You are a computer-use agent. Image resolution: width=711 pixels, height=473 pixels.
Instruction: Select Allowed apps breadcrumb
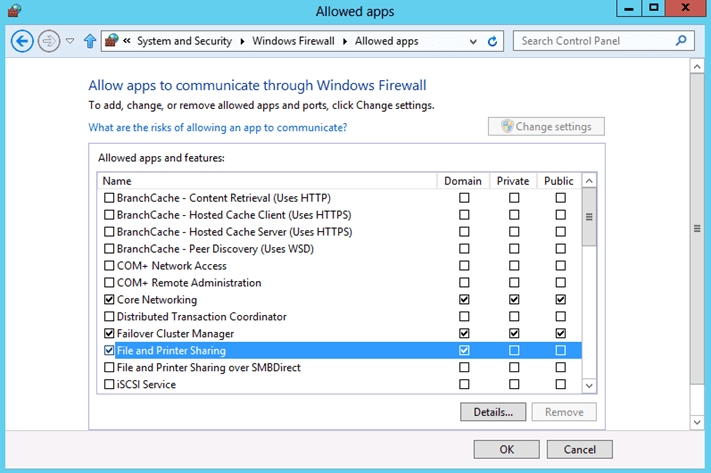[x=386, y=41]
